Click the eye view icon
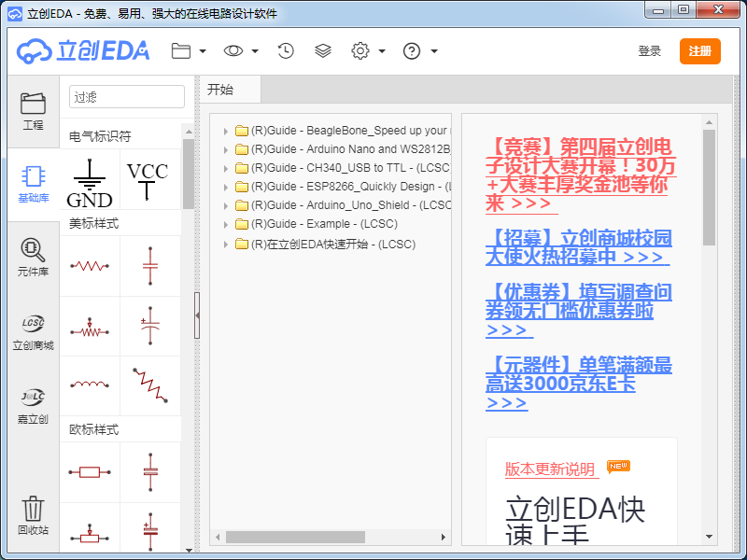The width and height of the screenshot is (747, 560). point(233,50)
